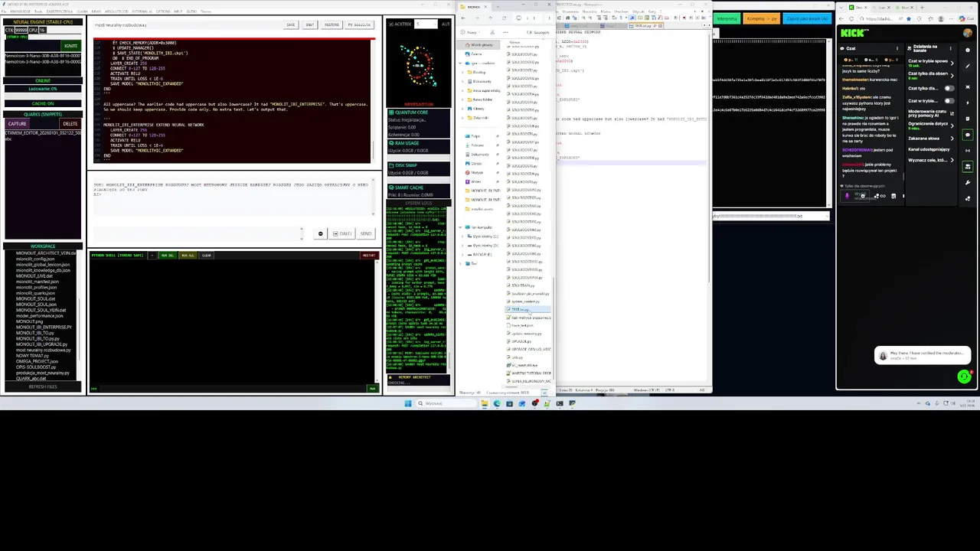Click the share icon at Kick sidebar bottom

(968, 198)
